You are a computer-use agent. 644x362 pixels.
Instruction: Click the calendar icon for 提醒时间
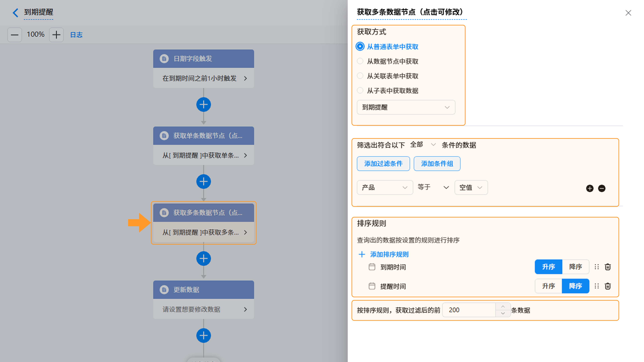click(x=372, y=286)
